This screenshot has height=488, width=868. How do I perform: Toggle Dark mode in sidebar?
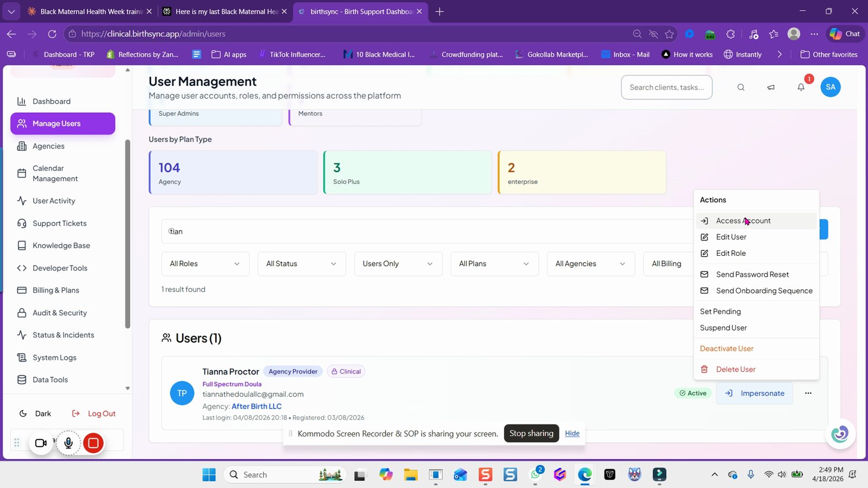click(x=35, y=414)
